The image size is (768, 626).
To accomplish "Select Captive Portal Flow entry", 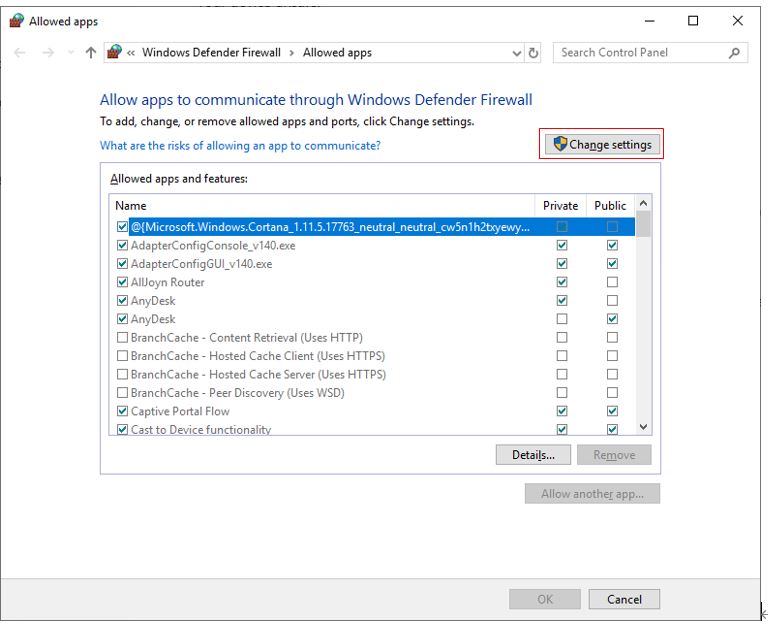I will point(372,411).
